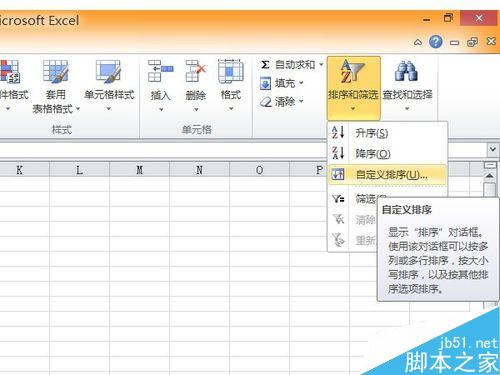The width and height of the screenshot is (500, 375).
Task: Expand the Format (格式) dropdown arrow
Action: point(231,109)
